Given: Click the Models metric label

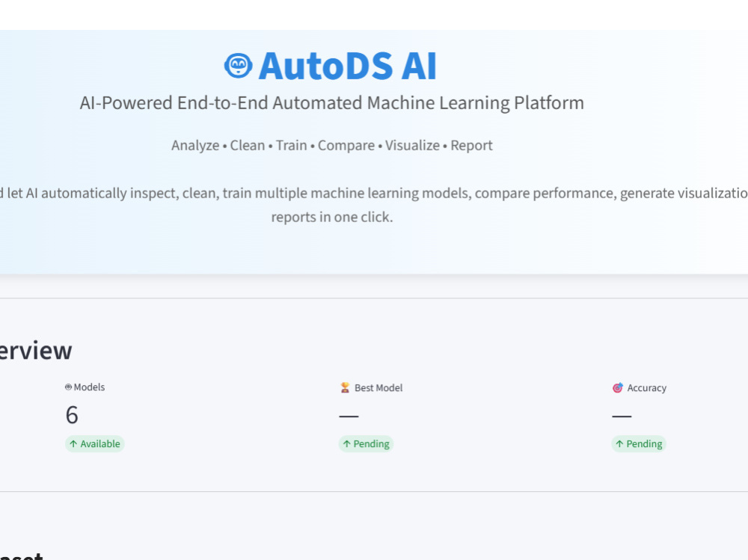Looking at the screenshot, I should [89, 387].
